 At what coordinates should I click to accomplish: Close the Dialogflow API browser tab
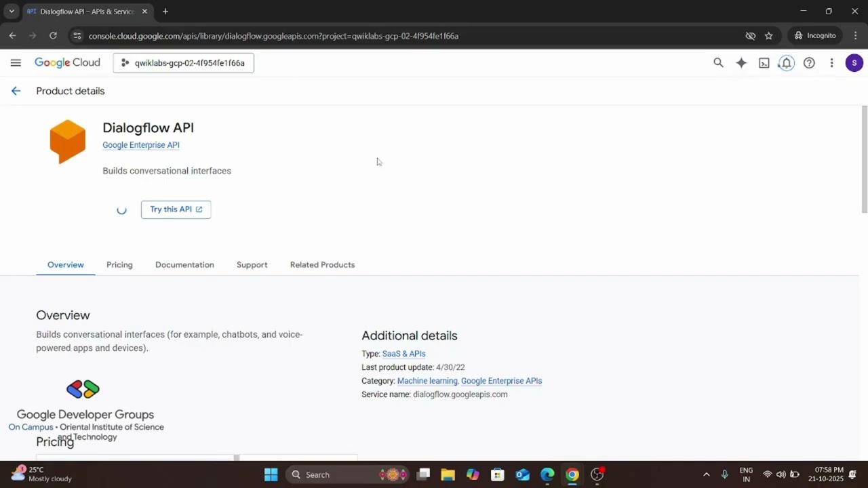pos(144,12)
